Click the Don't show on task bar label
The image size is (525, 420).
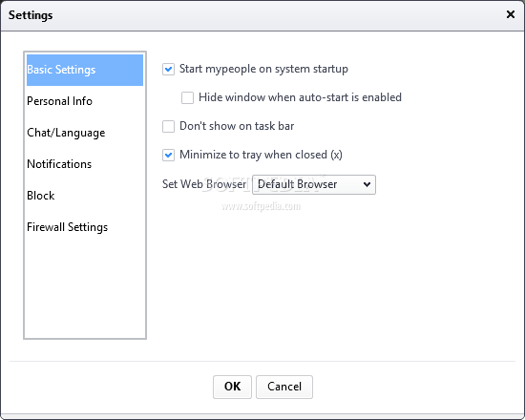[x=237, y=126]
